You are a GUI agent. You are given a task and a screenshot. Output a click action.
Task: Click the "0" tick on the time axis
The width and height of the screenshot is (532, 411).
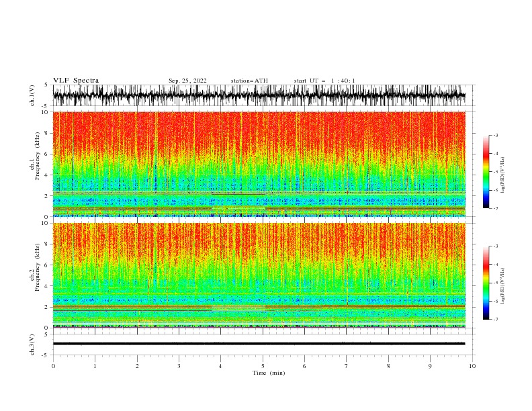[x=53, y=366]
